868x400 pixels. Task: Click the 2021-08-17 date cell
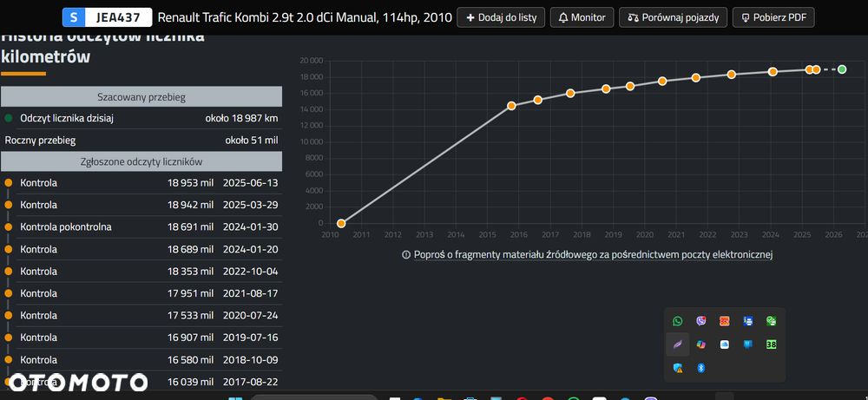click(x=250, y=293)
